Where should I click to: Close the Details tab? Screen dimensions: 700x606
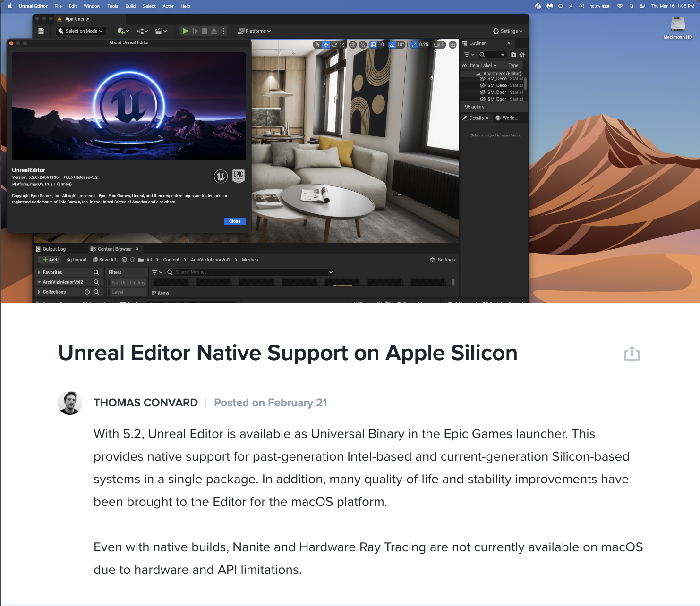[487, 118]
